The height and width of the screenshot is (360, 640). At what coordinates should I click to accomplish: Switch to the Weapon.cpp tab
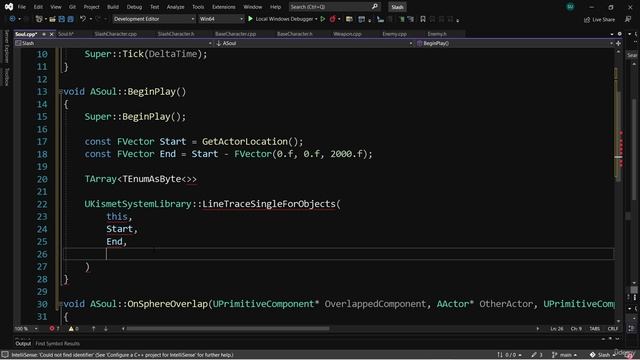pyautogui.click(x=347, y=34)
